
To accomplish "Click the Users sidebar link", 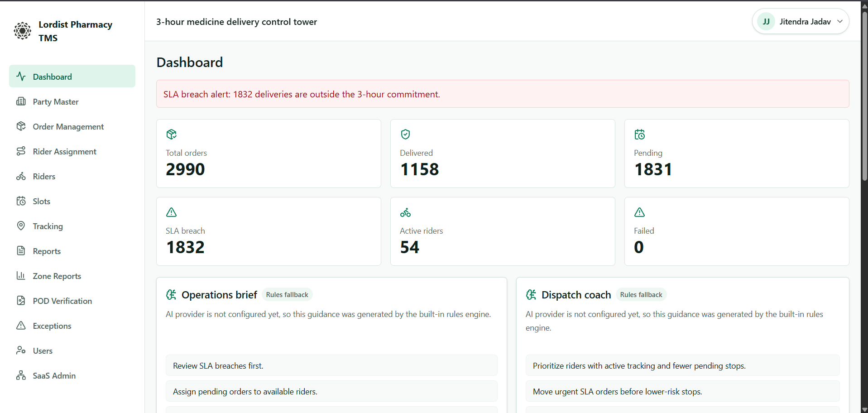I will tap(72, 351).
